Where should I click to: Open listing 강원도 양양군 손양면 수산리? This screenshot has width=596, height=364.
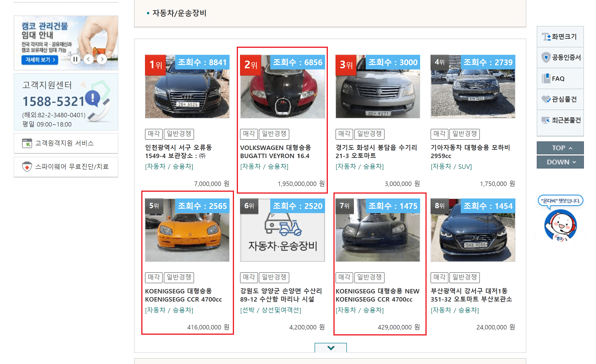pos(281,295)
